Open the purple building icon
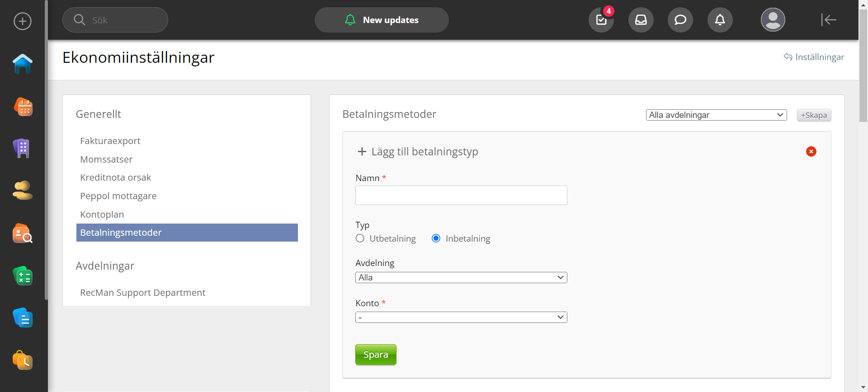 click(22, 148)
